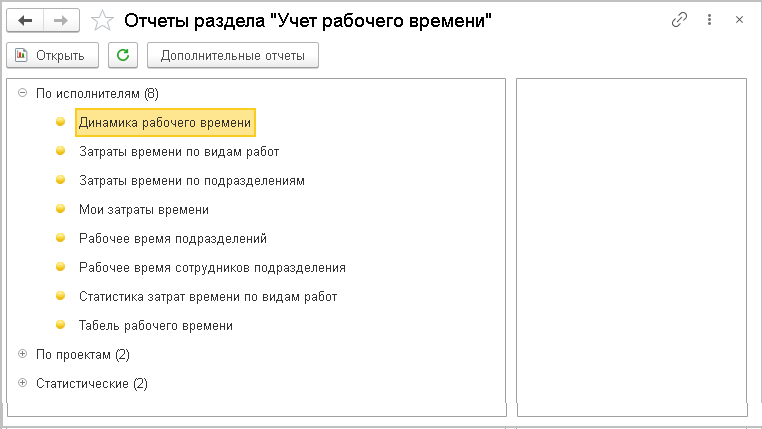Click the yellow bullet beside Мои затраты времени
Viewport: 762px width, 429px height.
click(x=60, y=210)
